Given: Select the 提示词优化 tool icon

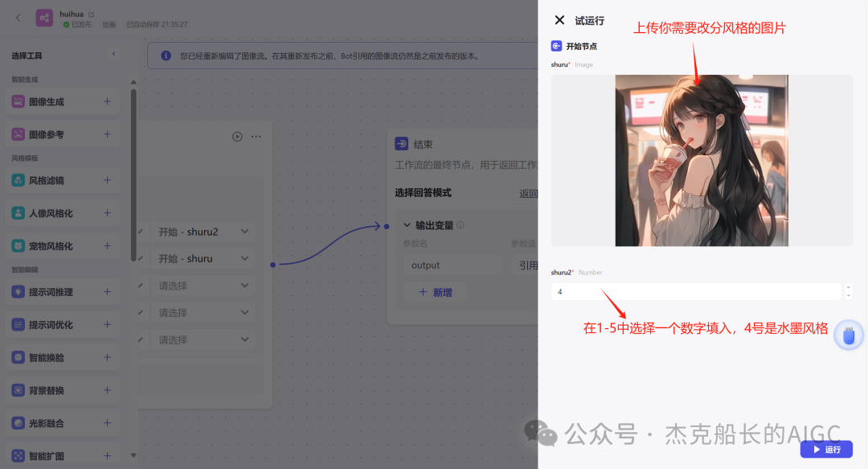Looking at the screenshot, I should click(x=18, y=324).
